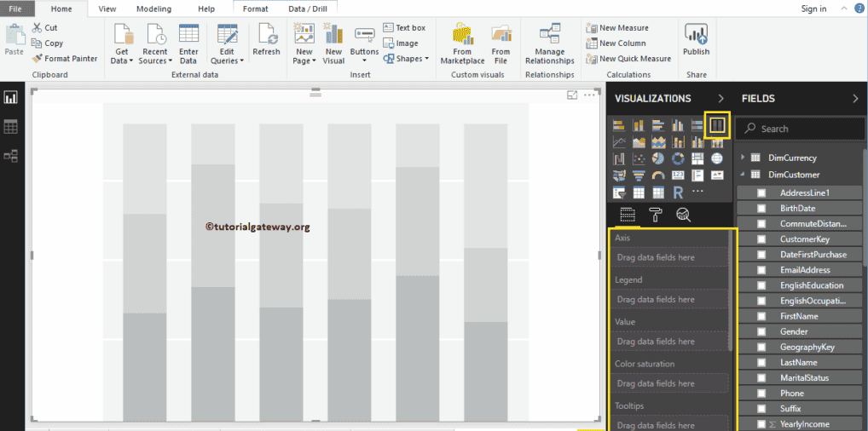Check the FirstName field checkbox
The height and width of the screenshot is (431, 868).
[761, 317]
